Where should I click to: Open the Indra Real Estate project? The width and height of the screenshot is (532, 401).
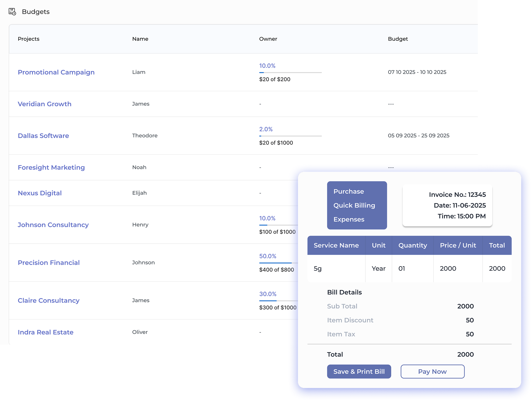[46, 332]
